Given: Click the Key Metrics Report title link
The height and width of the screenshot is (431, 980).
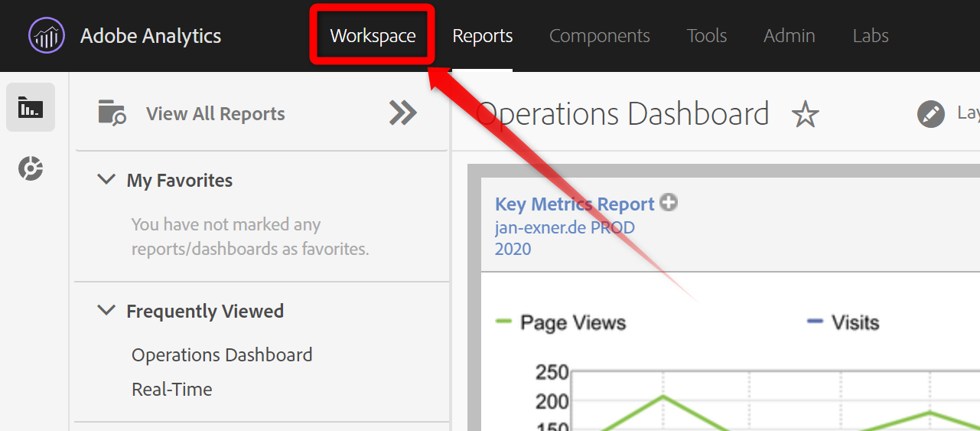Looking at the screenshot, I should pos(575,204).
